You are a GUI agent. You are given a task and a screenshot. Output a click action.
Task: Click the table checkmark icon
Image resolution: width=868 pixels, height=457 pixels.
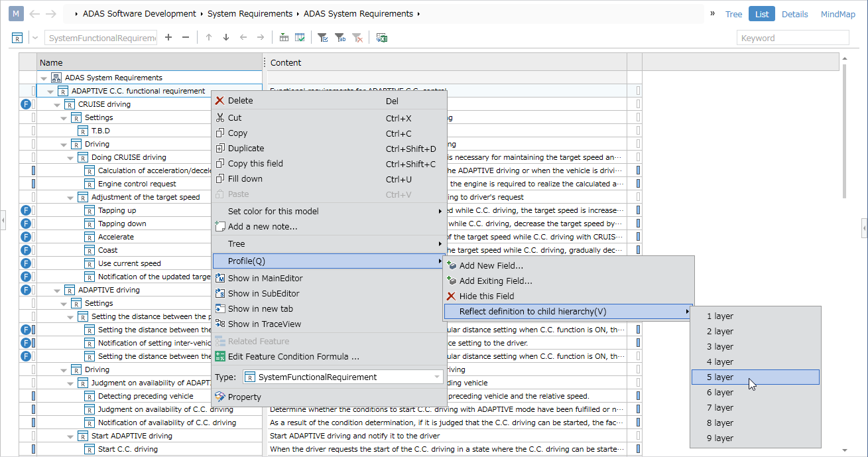[x=300, y=38]
